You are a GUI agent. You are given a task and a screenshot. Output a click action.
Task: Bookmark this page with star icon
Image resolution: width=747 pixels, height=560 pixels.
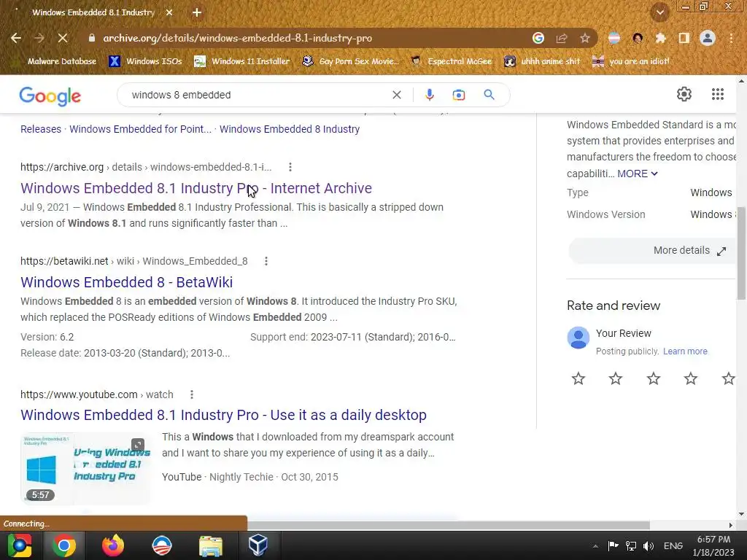coord(585,38)
